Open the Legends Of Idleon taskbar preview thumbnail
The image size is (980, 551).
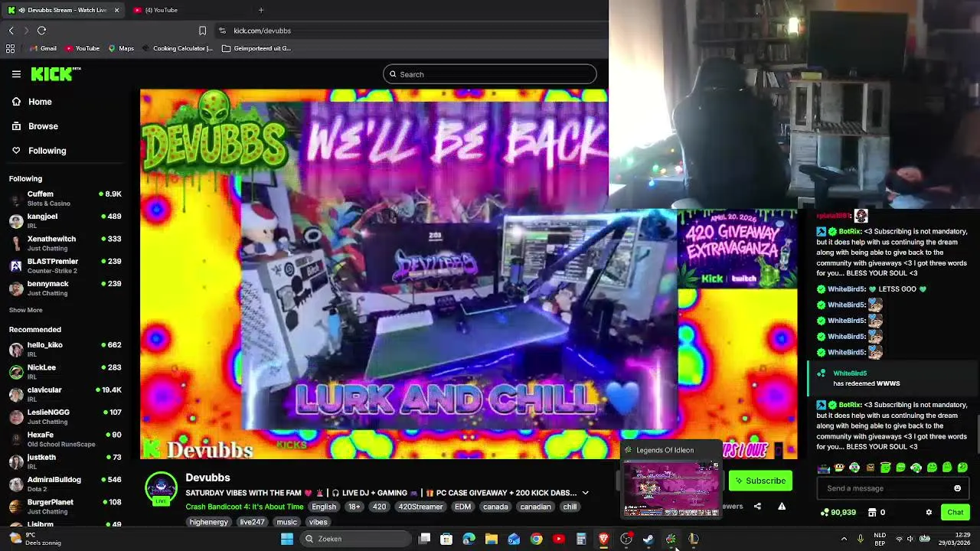(671, 488)
